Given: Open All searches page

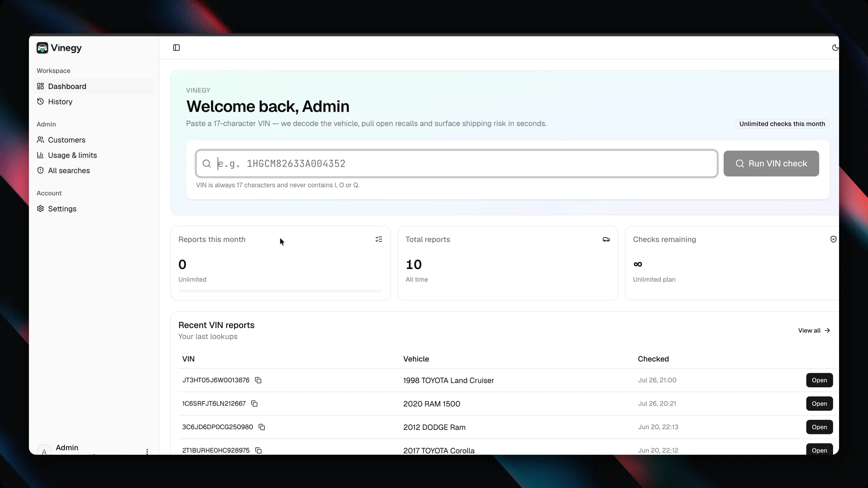Looking at the screenshot, I should (94, 170).
